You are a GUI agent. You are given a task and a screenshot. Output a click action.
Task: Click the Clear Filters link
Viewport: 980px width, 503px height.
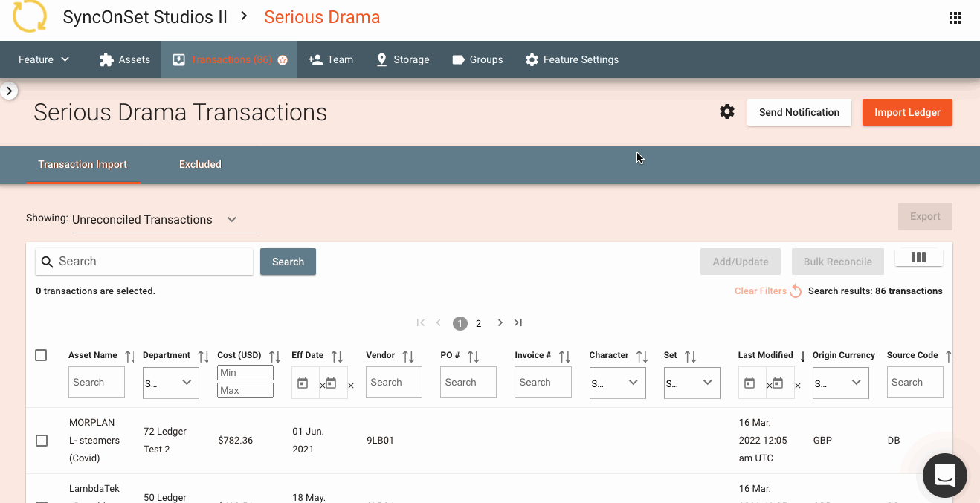pos(761,291)
